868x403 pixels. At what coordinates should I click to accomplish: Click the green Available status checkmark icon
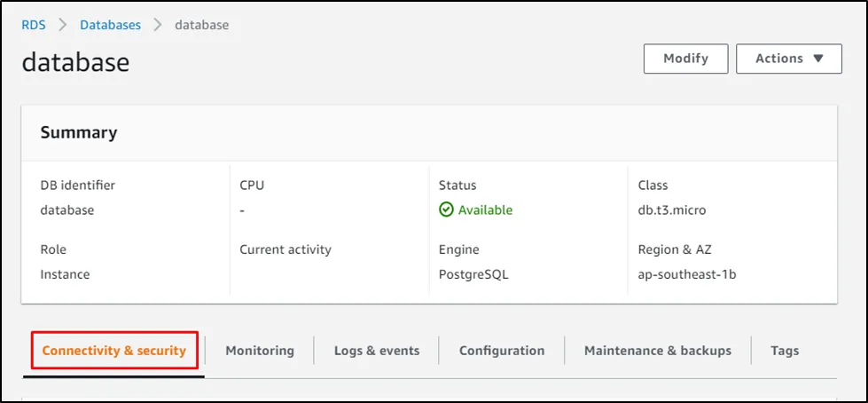click(446, 210)
